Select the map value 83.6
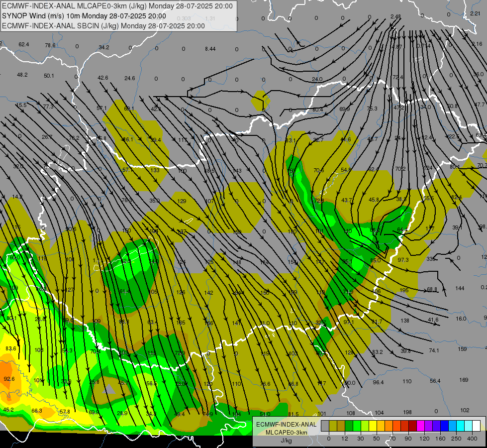The width and height of the screenshot is (487, 448). [11, 348]
